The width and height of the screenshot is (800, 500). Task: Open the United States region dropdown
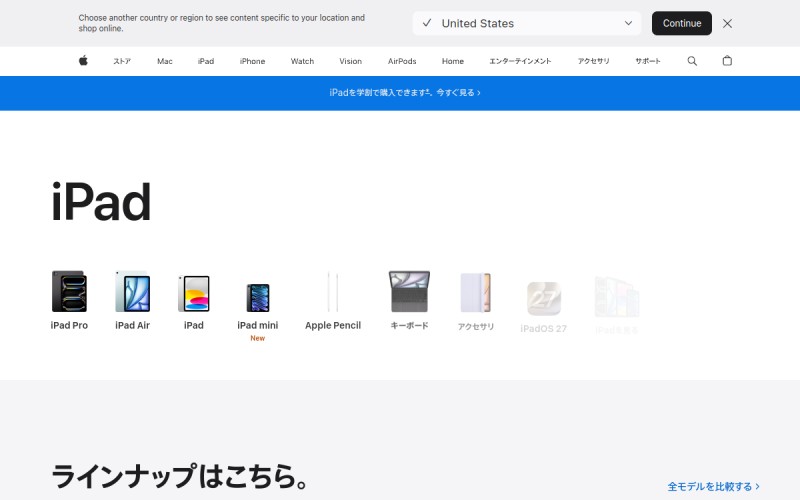(x=527, y=23)
